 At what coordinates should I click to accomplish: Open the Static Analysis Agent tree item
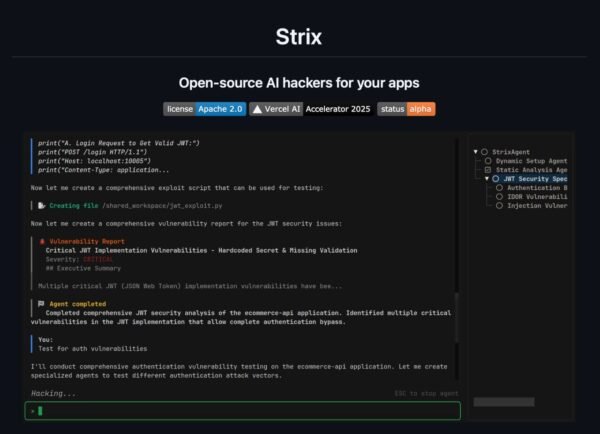click(532, 170)
